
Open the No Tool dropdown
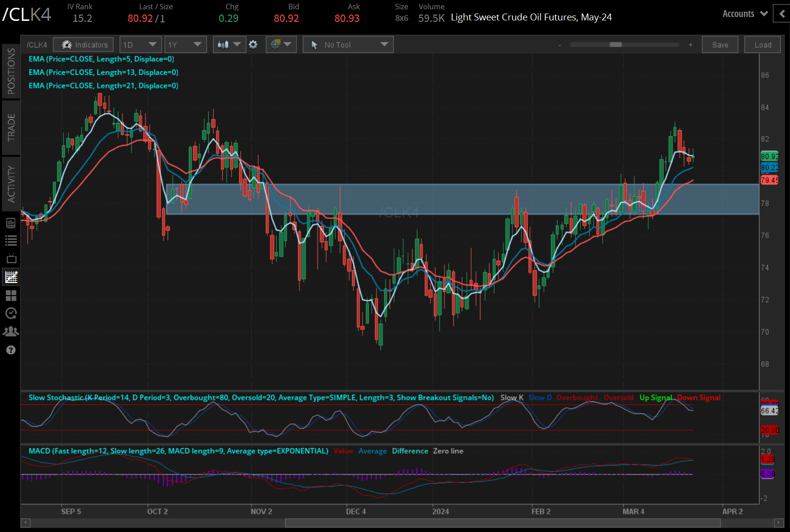[x=347, y=44]
